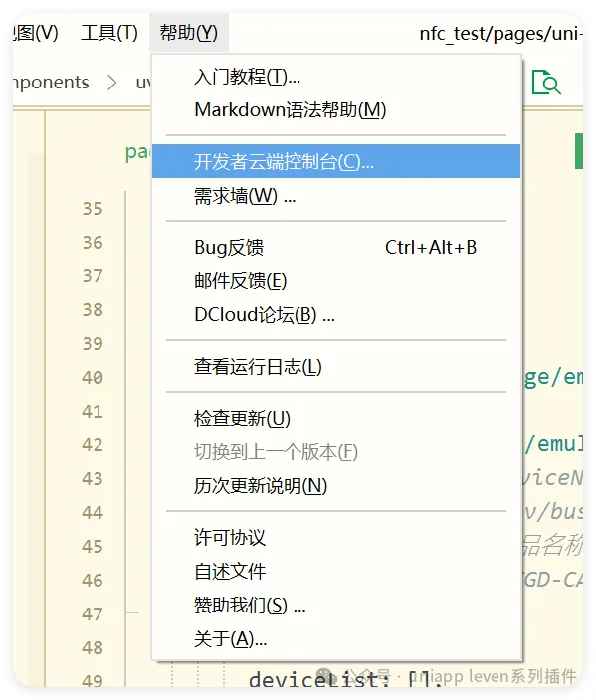
Task: Click line number 40 in gutter
Action: point(93,377)
